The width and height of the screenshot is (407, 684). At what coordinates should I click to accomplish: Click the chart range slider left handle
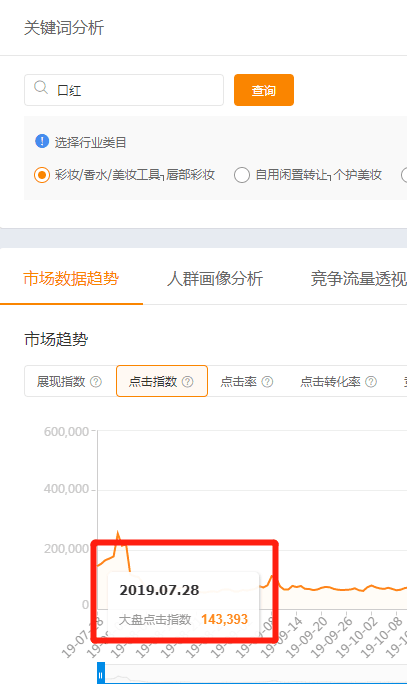[101, 674]
